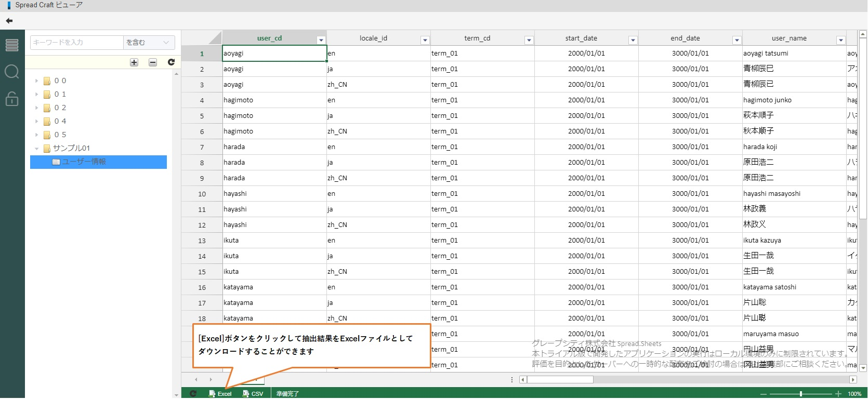Select the start_date column header
Viewport: 868px width, 399px height.
pos(581,38)
